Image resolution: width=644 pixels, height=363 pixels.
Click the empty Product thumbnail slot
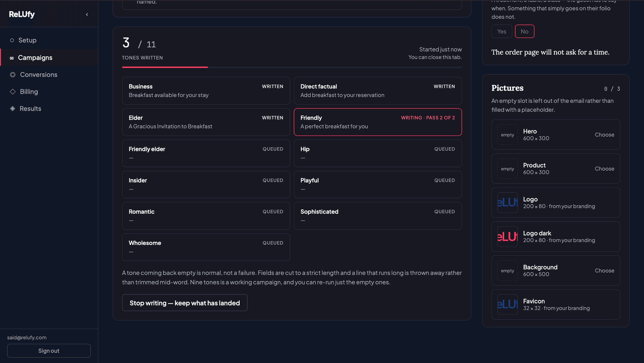point(508,169)
